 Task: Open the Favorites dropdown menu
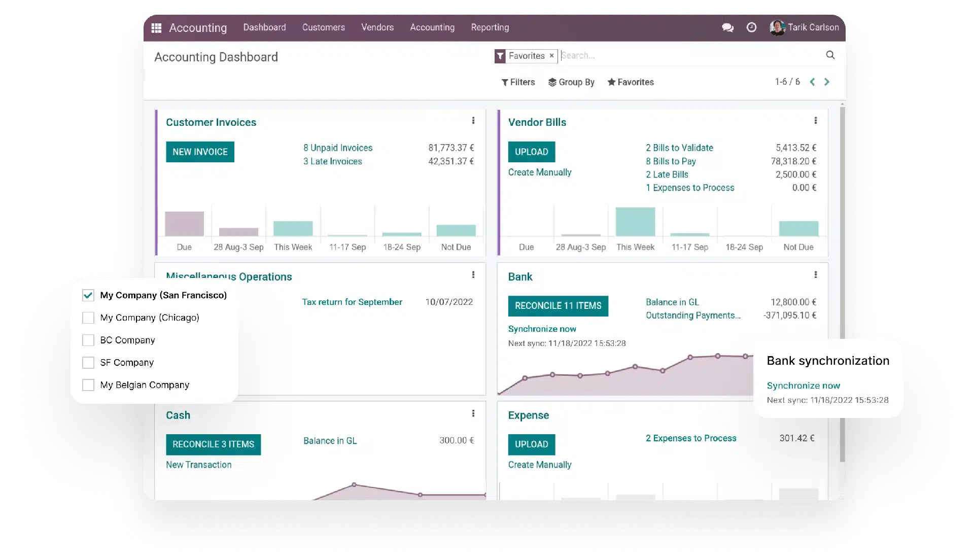631,82
